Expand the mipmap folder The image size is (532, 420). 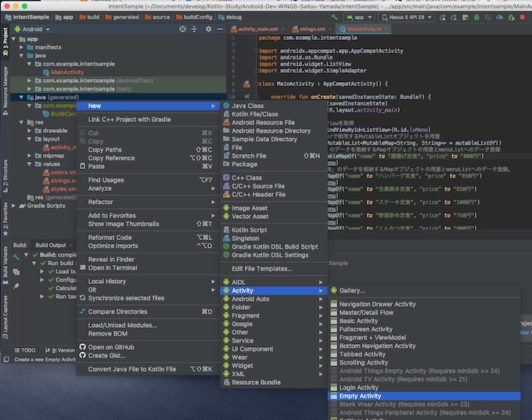tap(29, 156)
